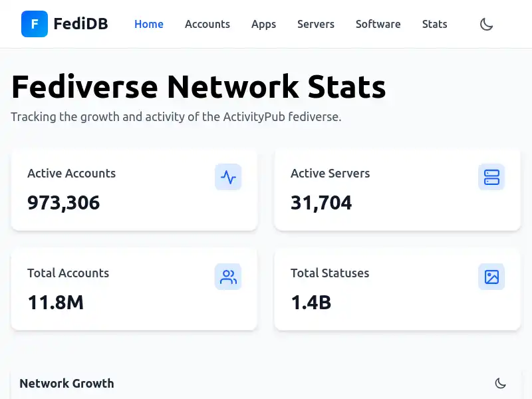Click the 11.8M Total Accounts value
Screen dimensions: 532x399
tap(55, 303)
